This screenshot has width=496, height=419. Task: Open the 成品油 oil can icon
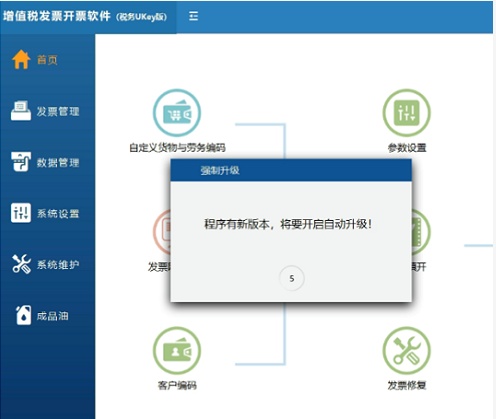click(23, 315)
